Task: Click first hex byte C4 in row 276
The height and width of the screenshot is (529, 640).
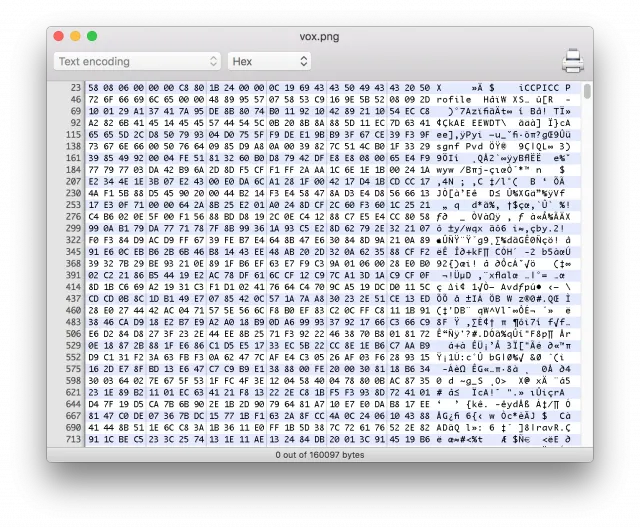Action: [x=93, y=217]
